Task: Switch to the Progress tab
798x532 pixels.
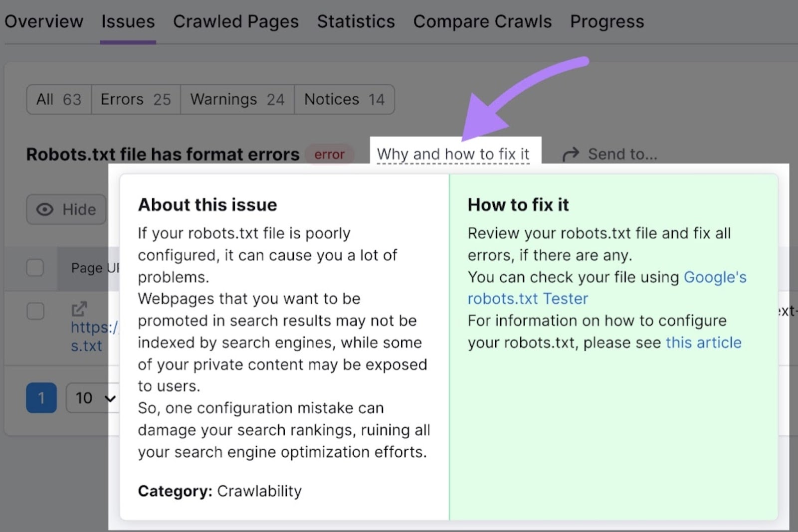Action: [606, 21]
